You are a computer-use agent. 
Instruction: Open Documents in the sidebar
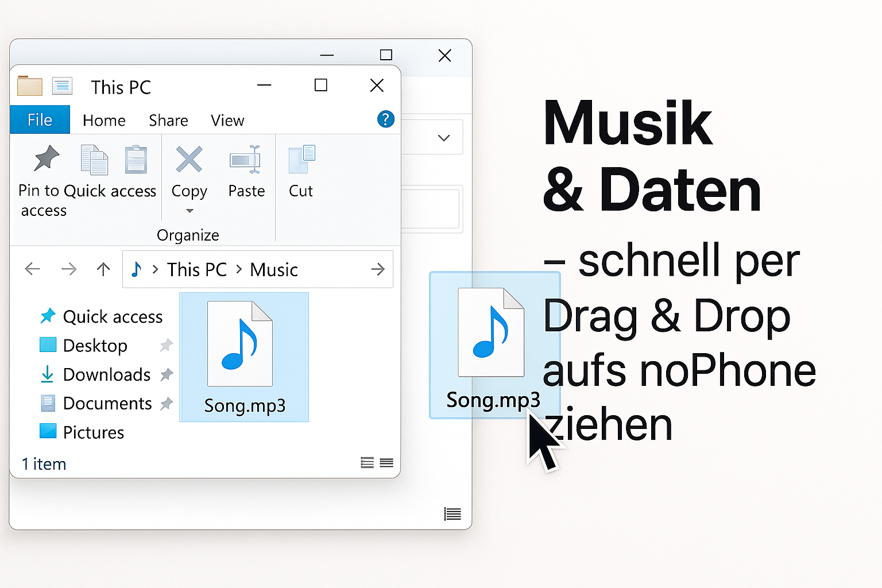click(107, 404)
